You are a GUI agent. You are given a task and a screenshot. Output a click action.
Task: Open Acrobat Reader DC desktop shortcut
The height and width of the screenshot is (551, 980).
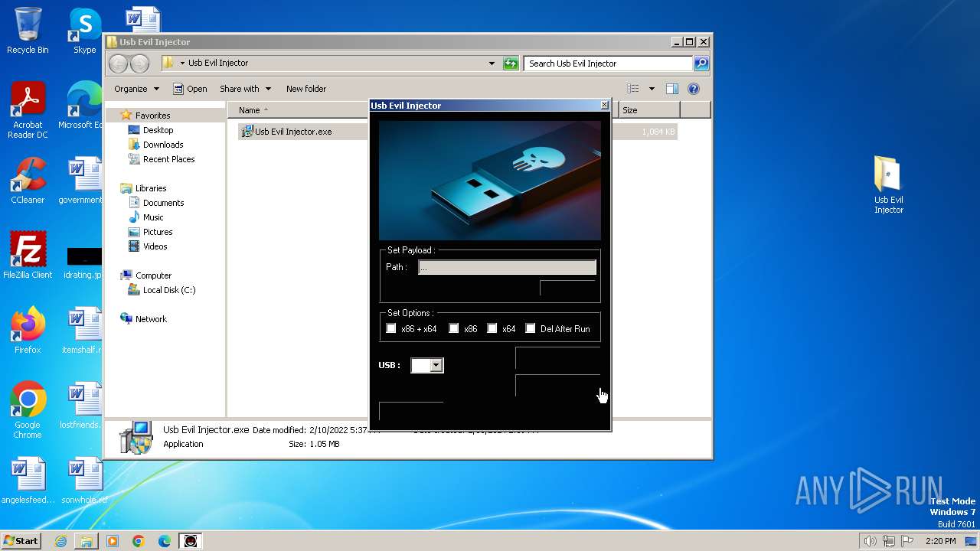point(28,111)
